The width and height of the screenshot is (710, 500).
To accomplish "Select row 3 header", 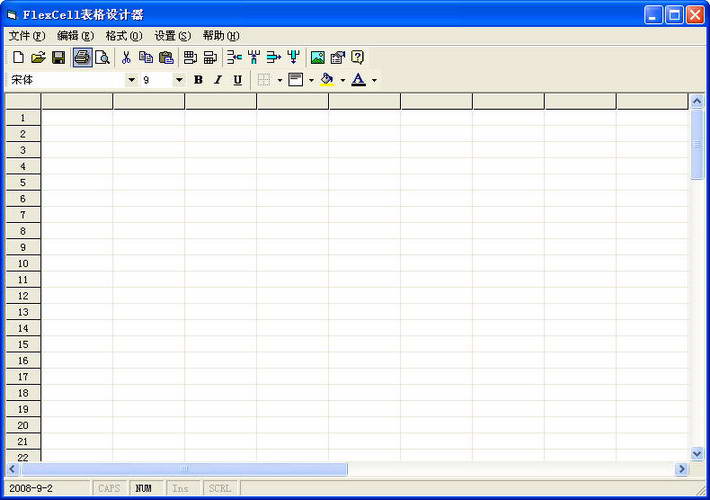I will click(x=23, y=150).
